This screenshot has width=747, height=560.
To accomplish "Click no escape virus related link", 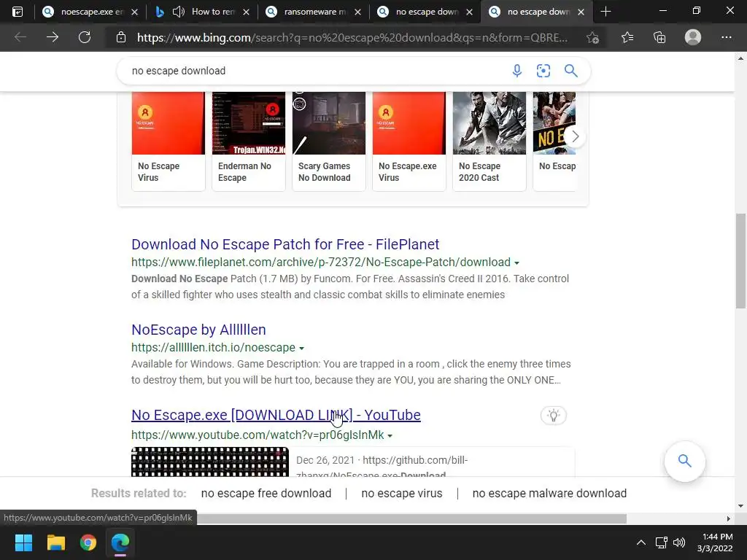I will [402, 494].
